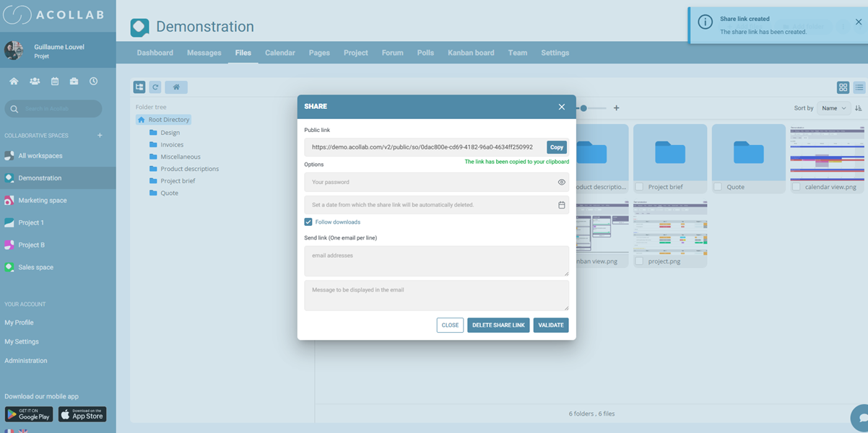Open date picker calendar icon in share dialog

561,205
